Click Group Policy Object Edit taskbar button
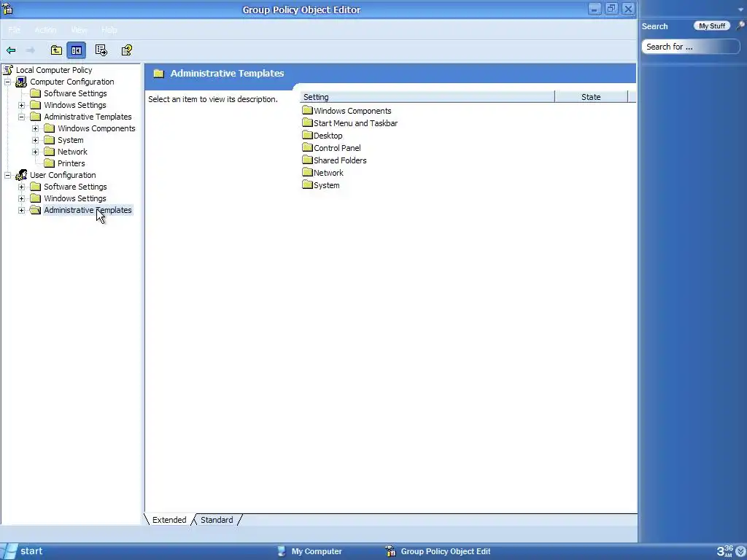 pyautogui.click(x=438, y=551)
